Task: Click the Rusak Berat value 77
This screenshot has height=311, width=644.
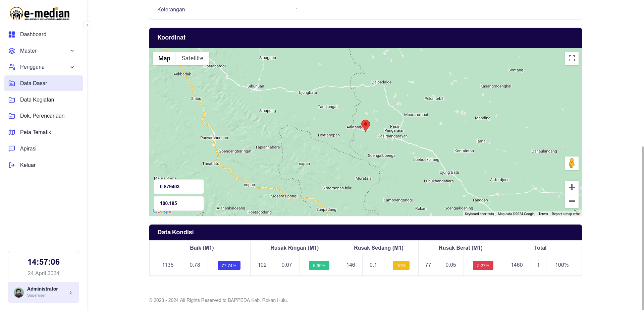Action: (428, 265)
